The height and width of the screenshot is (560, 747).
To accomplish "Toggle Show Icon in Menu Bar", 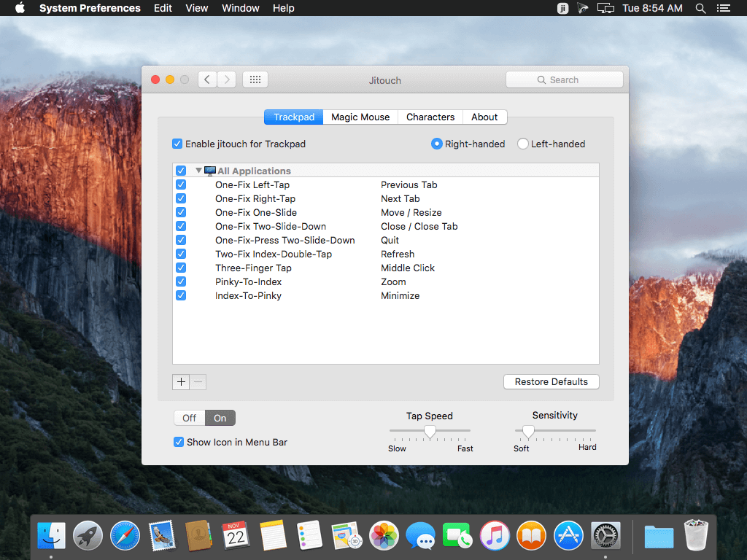I will click(179, 442).
